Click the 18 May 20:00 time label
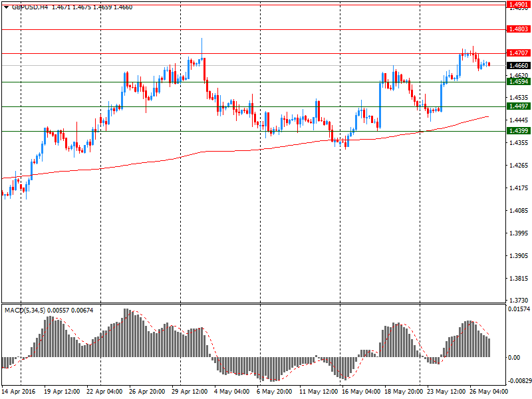This screenshot has height=399, width=532. 404,392
